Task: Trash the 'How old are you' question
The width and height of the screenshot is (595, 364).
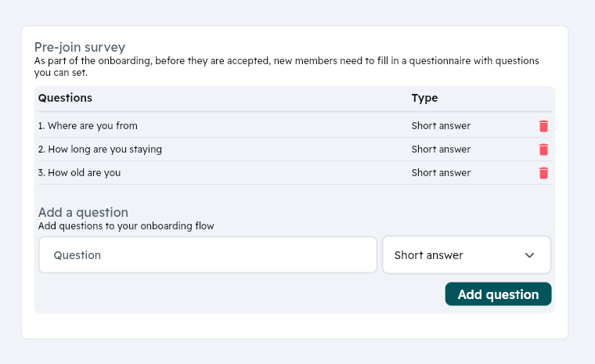Action: point(543,173)
